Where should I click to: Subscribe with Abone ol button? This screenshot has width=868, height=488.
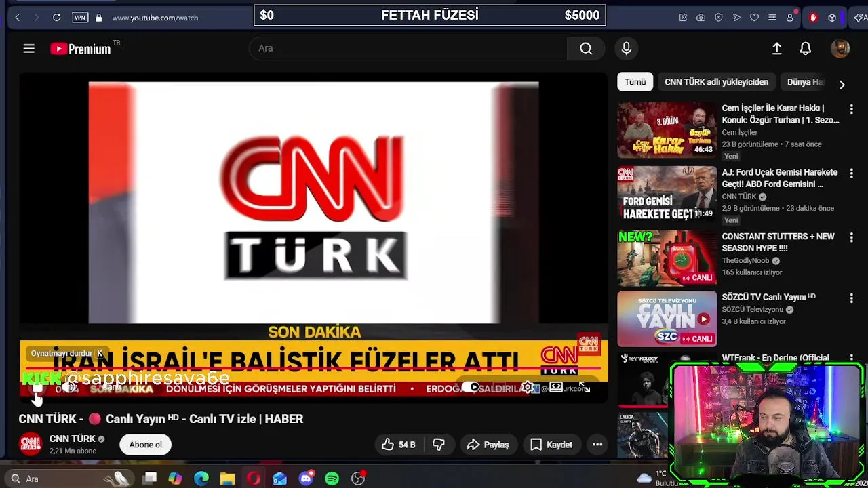click(146, 445)
